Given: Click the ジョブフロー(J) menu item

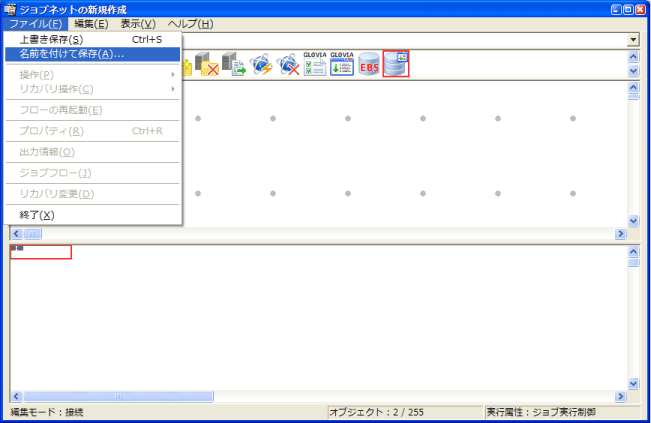Looking at the screenshot, I should pyautogui.click(x=93, y=173).
